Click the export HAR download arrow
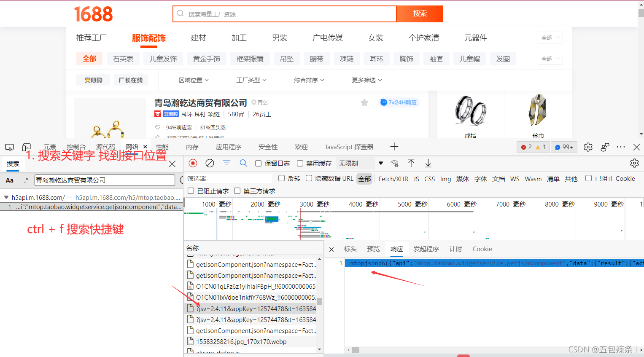Image resolution: width=644 pixels, height=357 pixels. [428, 163]
